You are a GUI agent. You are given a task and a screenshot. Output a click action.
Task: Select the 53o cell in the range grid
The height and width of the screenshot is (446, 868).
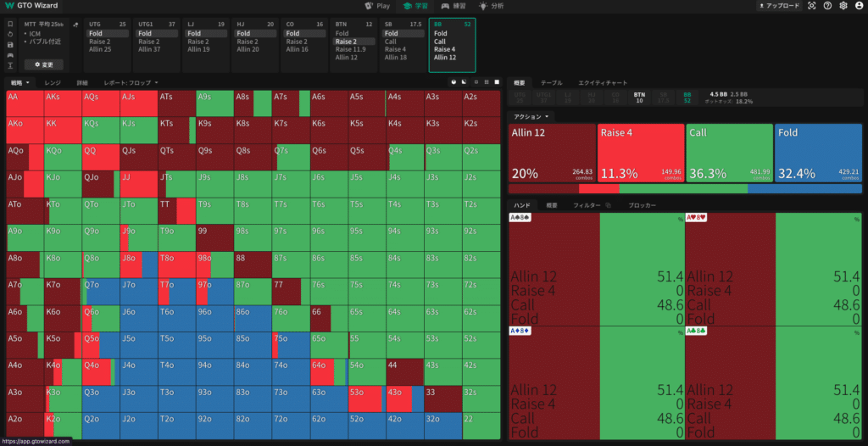tap(366, 399)
